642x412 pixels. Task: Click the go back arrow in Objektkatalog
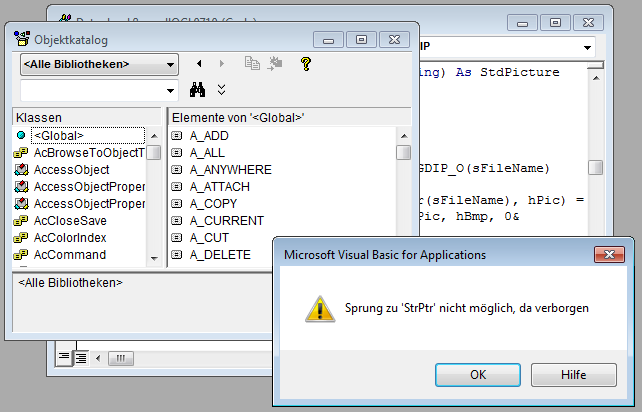coord(199,63)
